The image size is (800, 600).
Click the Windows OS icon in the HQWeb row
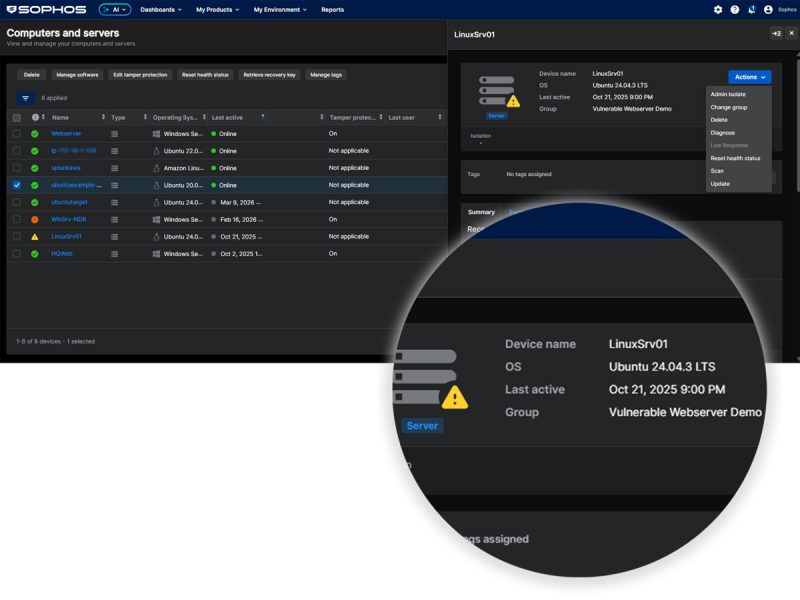click(x=156, y=254)
